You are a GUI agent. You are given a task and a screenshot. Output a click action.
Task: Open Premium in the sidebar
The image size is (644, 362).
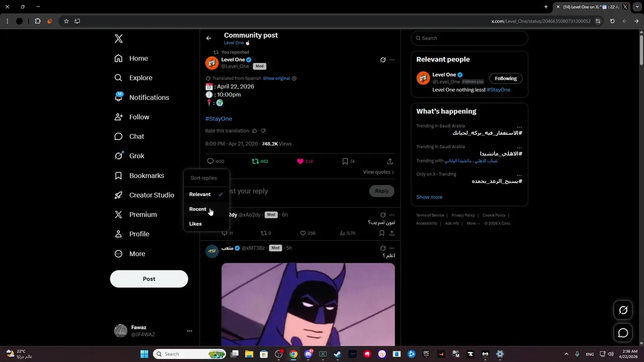coord(136,214)
